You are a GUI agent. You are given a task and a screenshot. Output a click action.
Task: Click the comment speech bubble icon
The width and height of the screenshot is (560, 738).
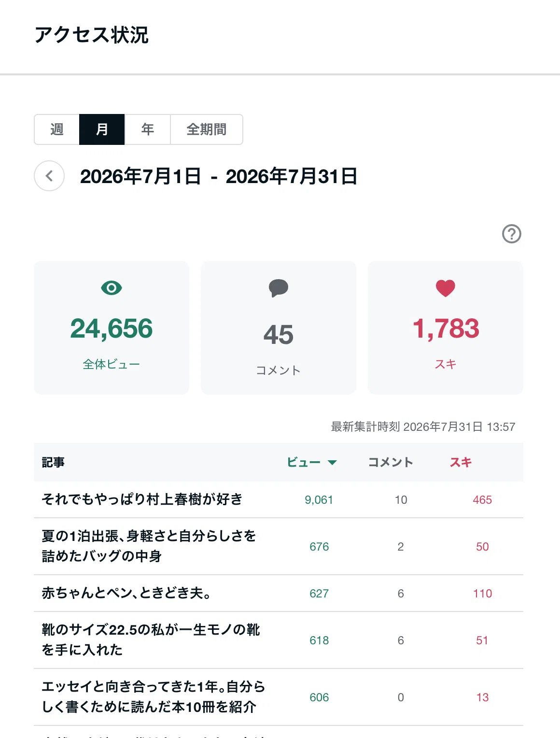coord(279,288)
